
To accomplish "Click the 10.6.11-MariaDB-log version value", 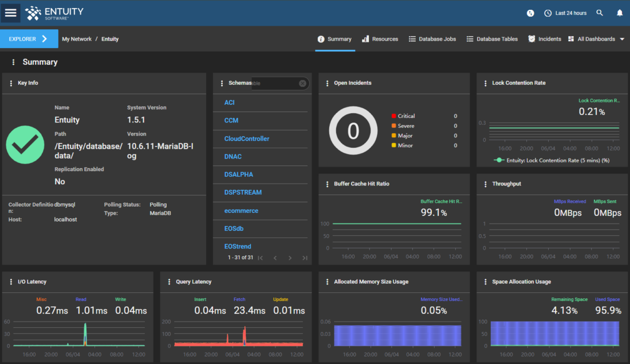I will pos(160,151).
